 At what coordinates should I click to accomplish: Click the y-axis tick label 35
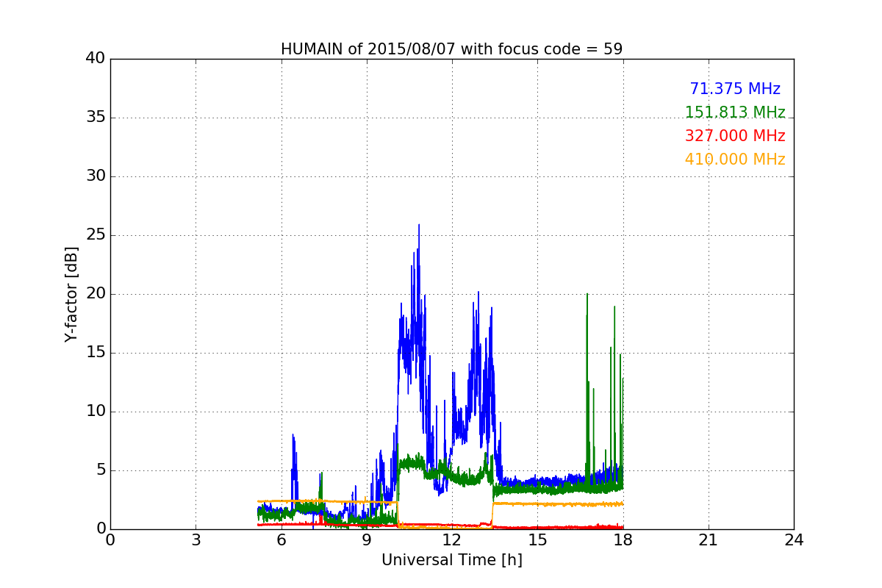click(96, 118)
